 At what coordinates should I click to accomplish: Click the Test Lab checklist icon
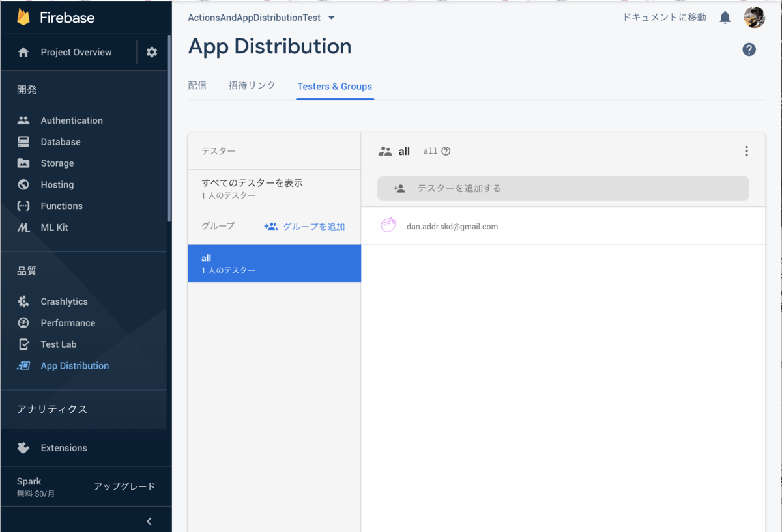[23, 344]
